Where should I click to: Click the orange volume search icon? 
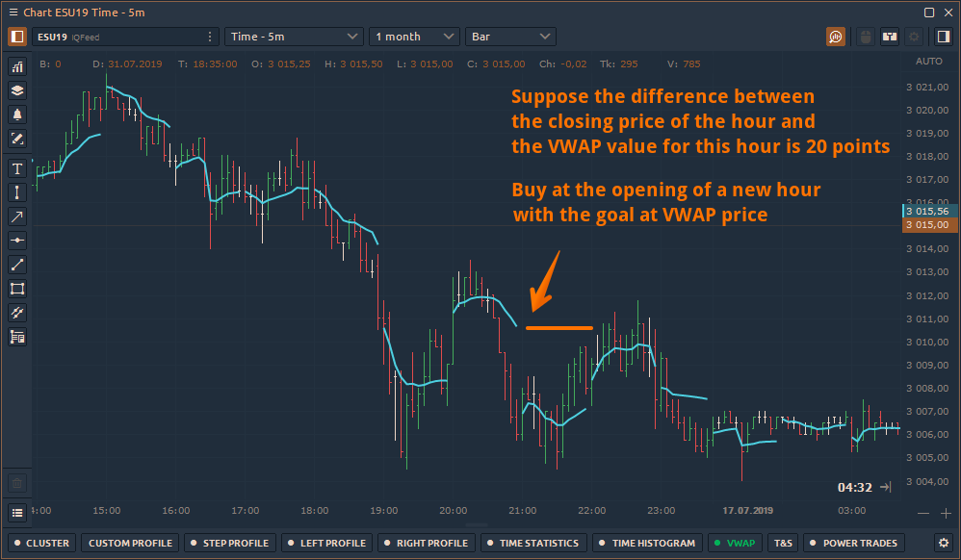[836, 37]
